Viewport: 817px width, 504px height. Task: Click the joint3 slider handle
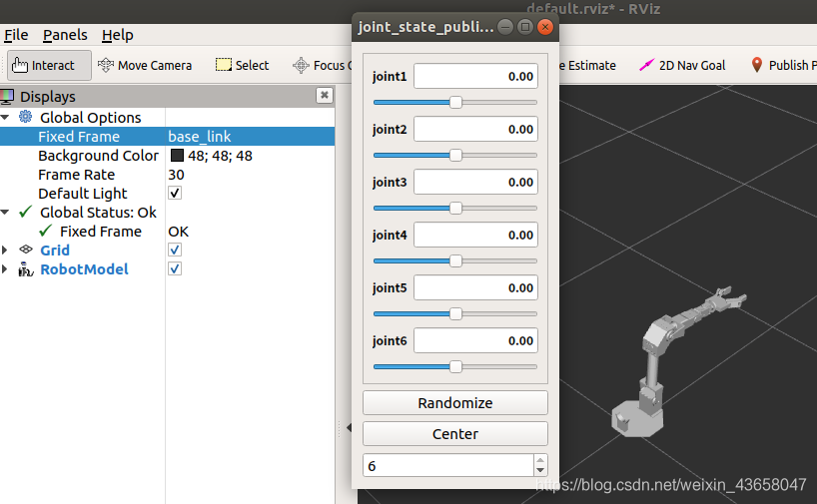tap(455, 208)
